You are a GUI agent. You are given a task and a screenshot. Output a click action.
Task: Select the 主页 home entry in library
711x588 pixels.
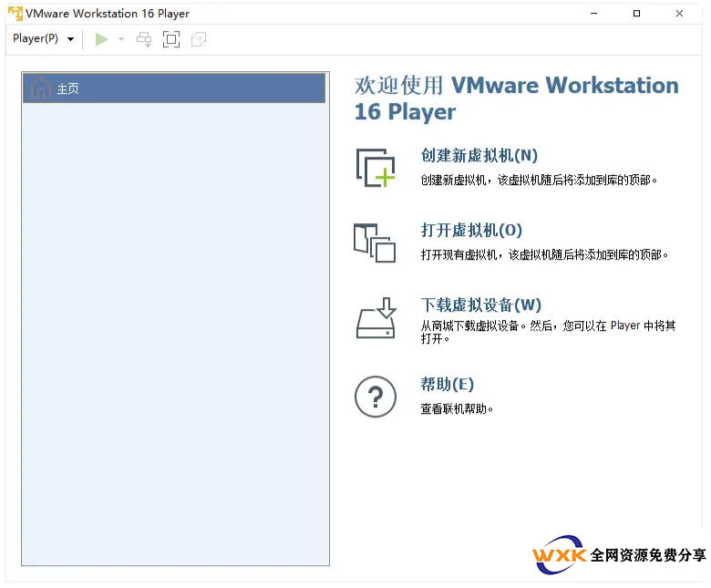[174, 88]
